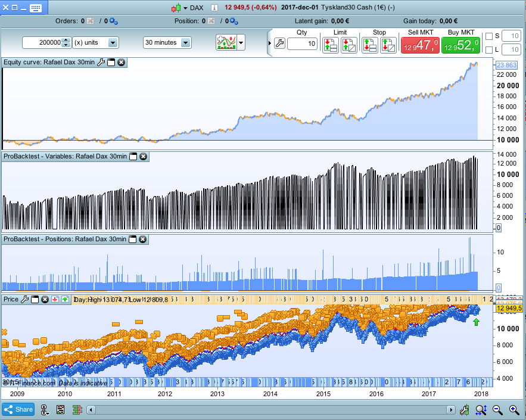The image size is (526, 420).
Task: Open Equity curve panel settings wrench
Action: 101,62
